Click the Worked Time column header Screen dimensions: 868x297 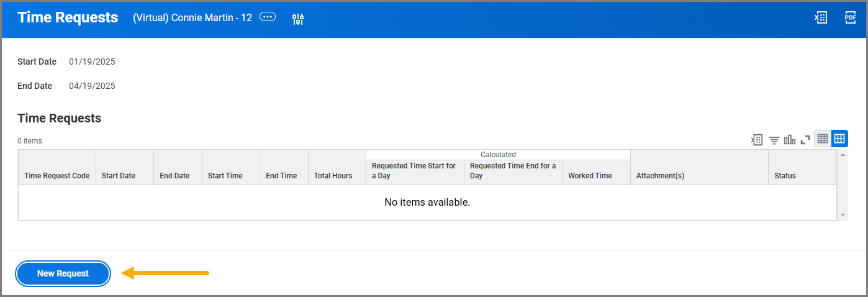[590, 176]
